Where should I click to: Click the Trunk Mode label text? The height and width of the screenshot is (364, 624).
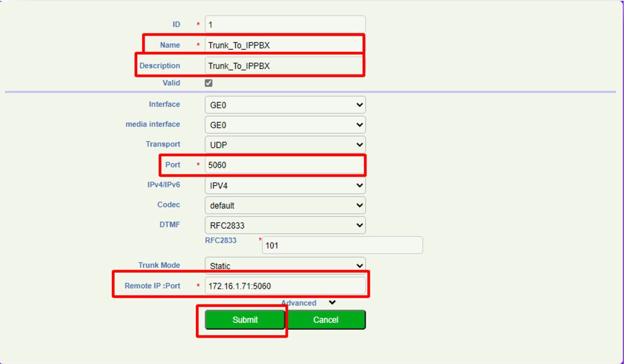159,265
